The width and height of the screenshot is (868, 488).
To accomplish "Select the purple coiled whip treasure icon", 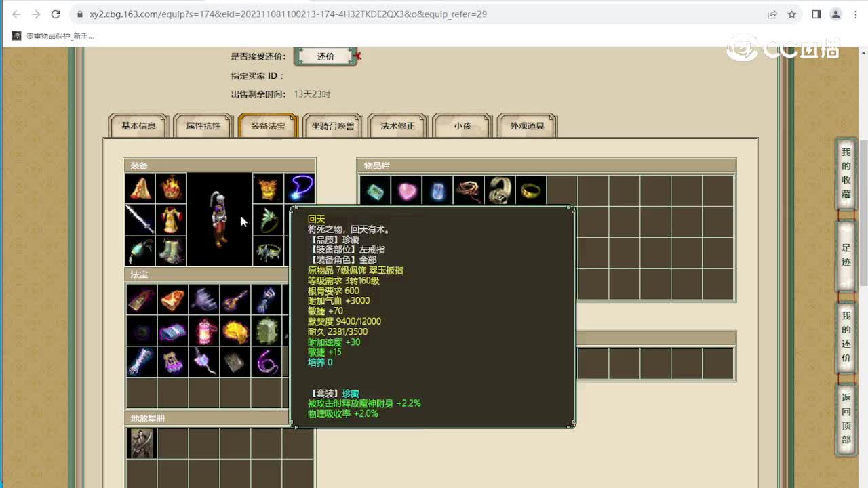I will click(267, 362).
